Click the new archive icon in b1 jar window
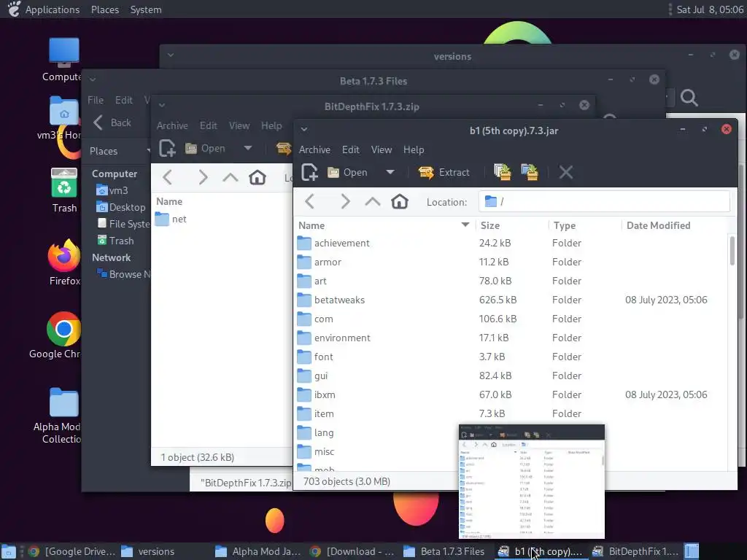The image size is (747, 560). pos(309,172)
